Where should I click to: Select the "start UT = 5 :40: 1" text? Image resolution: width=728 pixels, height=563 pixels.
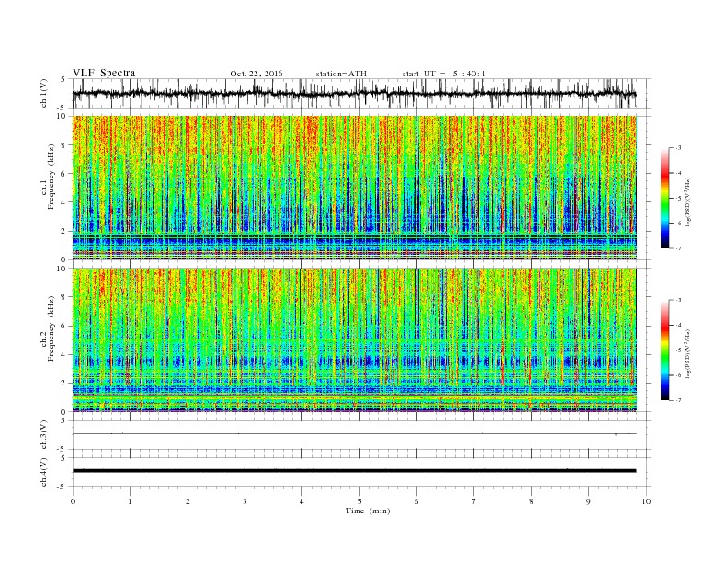[x=444, y=74]
